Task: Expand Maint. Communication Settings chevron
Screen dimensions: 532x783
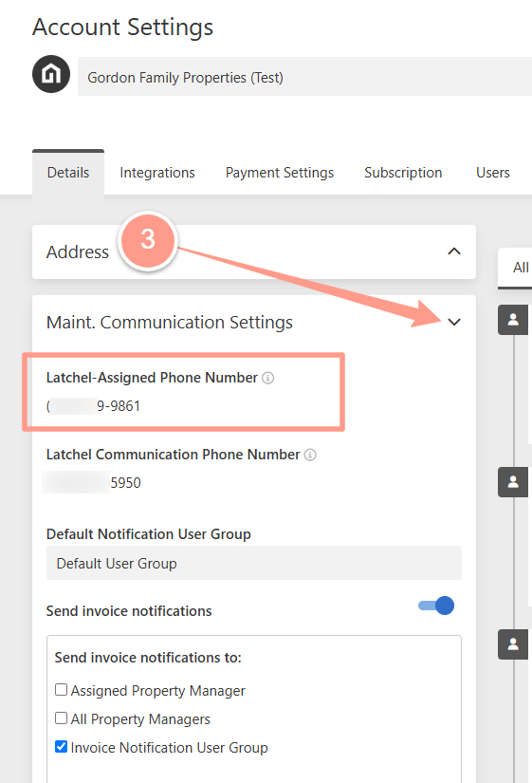Action: [454, 322]
